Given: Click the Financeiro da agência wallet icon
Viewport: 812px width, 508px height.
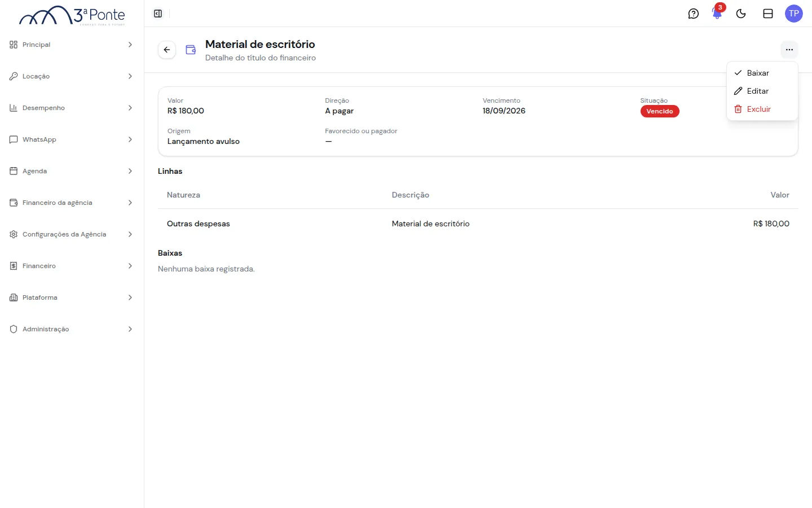Looking at the screenshot, I should coord(14,203).
